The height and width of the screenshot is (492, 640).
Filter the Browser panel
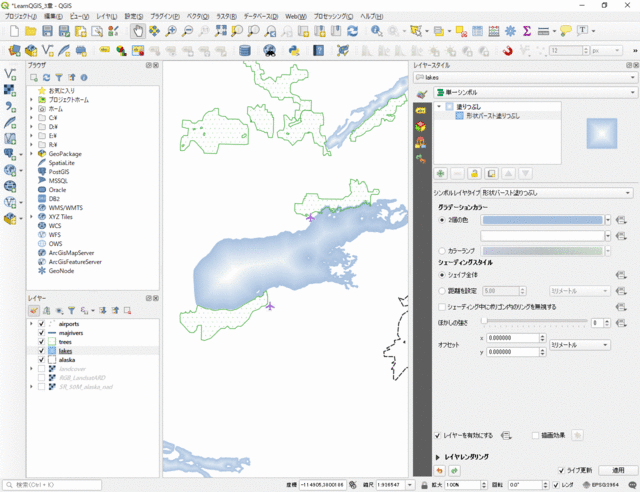click(59, 78)
